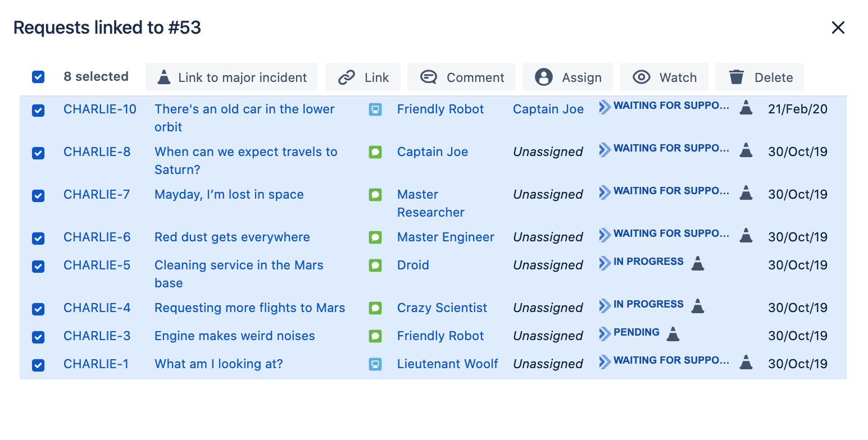
Task: Uncheck the select-all checkbox beside 8 selected
Action: coord(38,77)
